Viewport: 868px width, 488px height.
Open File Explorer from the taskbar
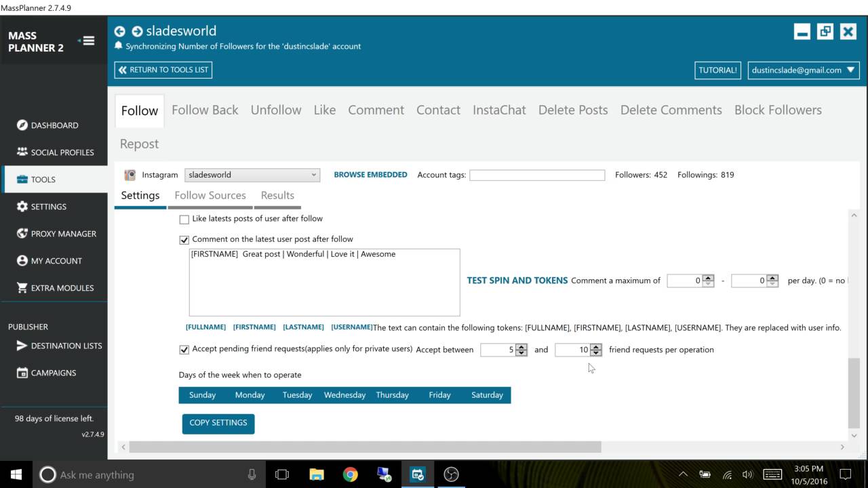pos(316,474)
